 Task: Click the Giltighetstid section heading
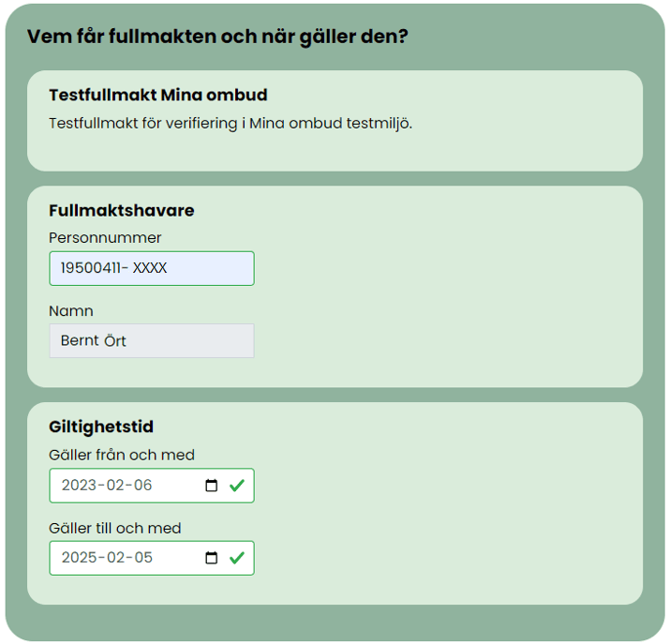[101, 427]
